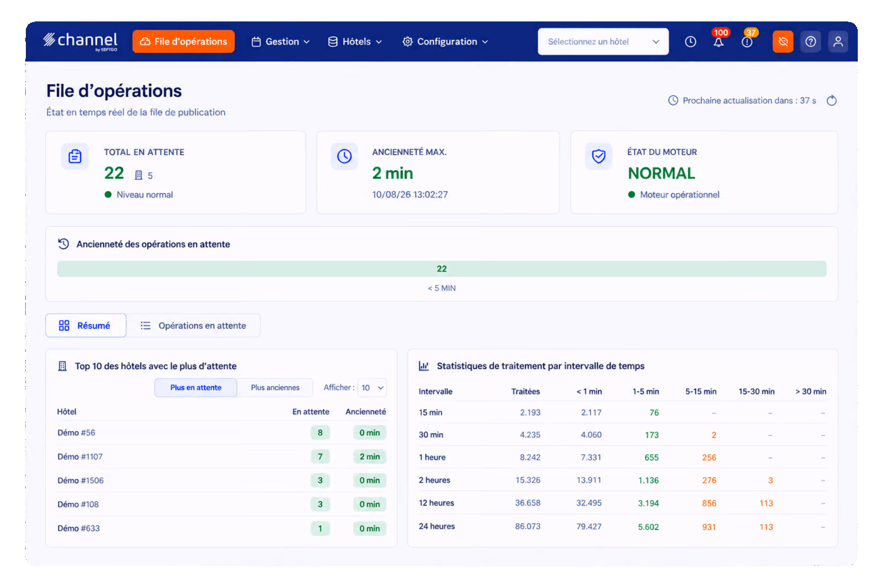883x588 pixels.
Task: Click the clock history icon in navbar
Action: click(691, 42)
